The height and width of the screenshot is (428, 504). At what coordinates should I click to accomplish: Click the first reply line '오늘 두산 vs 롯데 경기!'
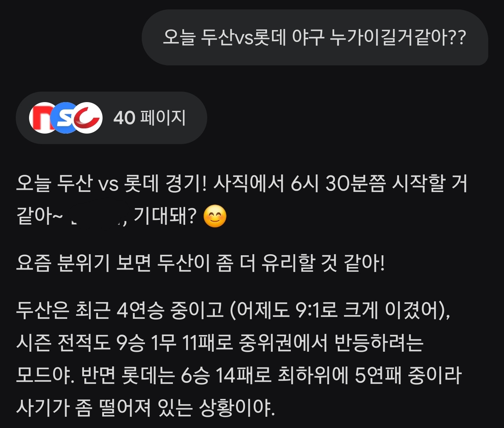[111, 183]
